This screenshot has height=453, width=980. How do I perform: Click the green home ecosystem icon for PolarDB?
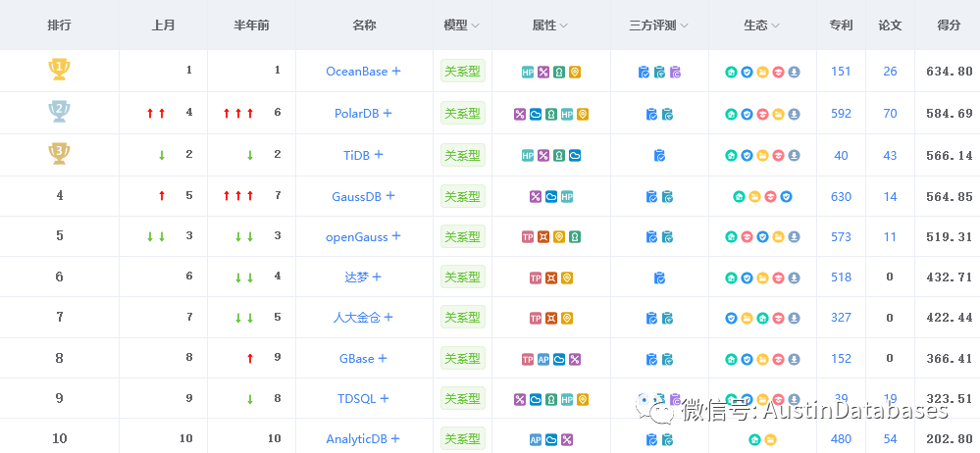pos(731,114)
